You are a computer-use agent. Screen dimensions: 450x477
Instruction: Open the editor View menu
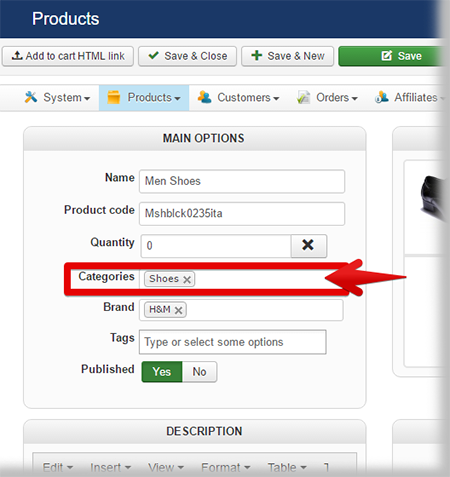tap(166, 467)
